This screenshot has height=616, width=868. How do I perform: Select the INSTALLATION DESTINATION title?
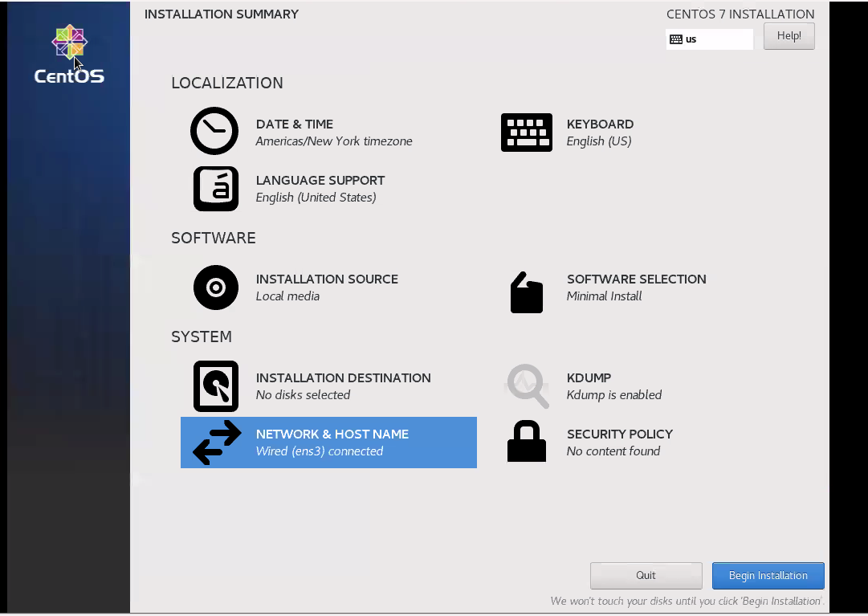coord(343,377)
